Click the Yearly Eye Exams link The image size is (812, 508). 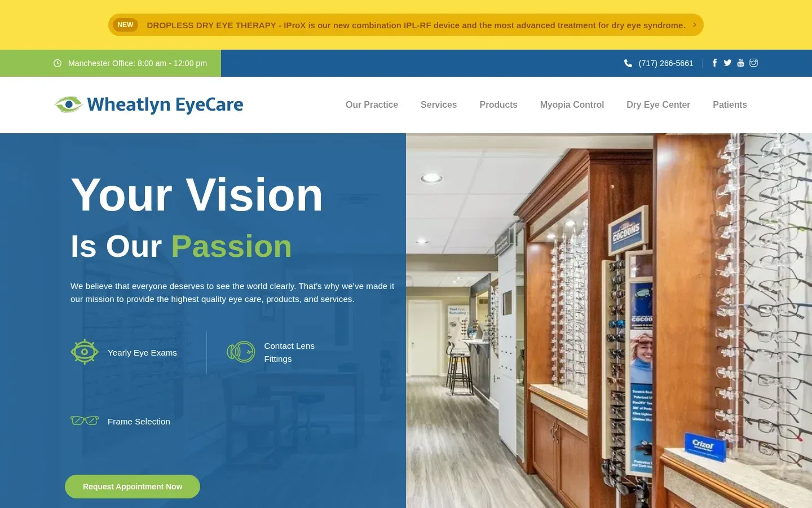click(142, 353)
